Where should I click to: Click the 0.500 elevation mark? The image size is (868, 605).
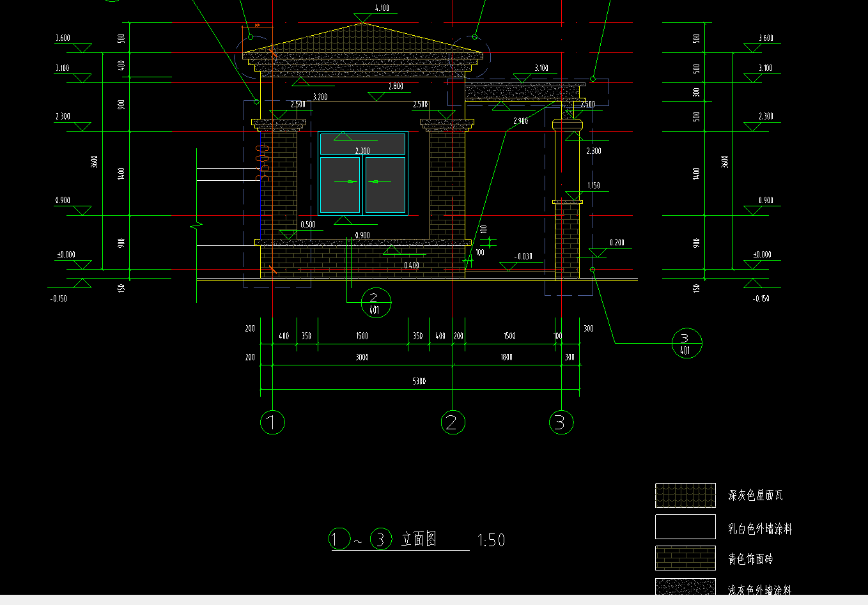[x=308, y=225]
